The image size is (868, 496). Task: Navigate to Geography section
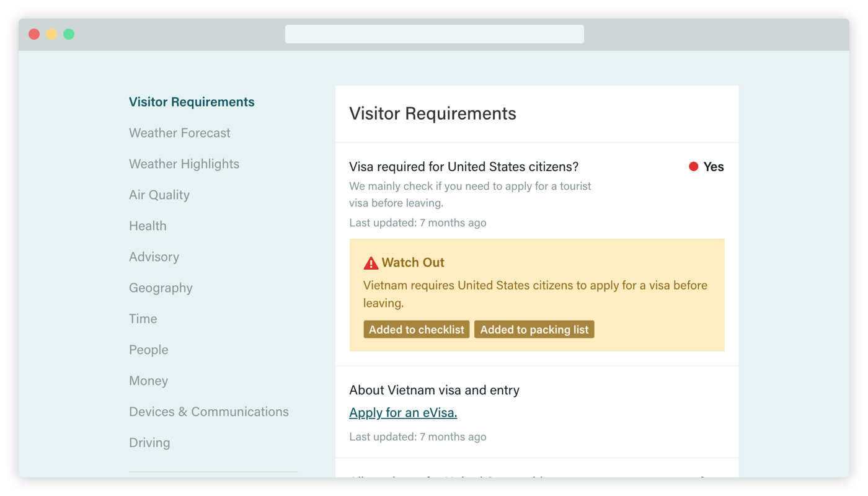pos(161,288)
